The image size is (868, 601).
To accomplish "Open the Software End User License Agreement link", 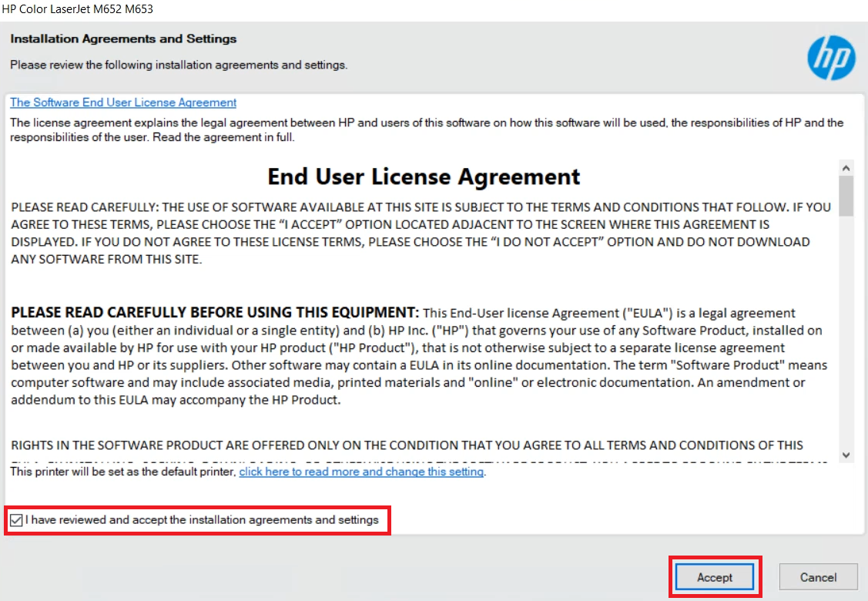I will [123, 102].
